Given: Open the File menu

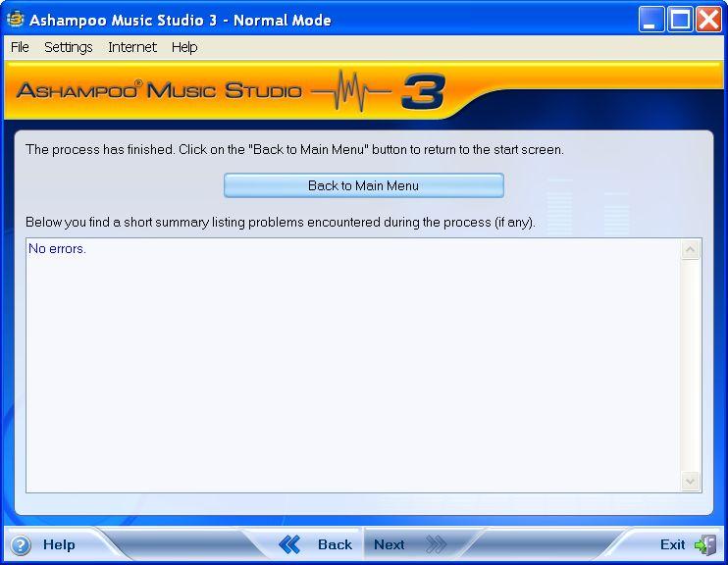Looking at the screenshot, I should tap(20, 47).
